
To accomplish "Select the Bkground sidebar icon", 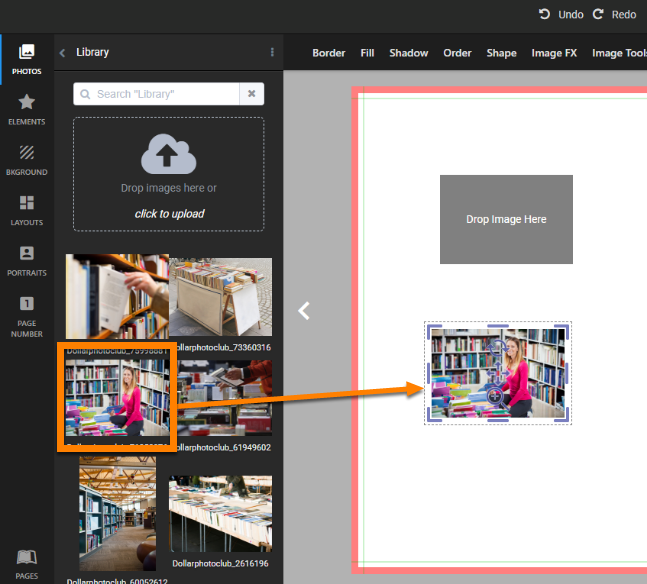I will (x=26, y=159).
